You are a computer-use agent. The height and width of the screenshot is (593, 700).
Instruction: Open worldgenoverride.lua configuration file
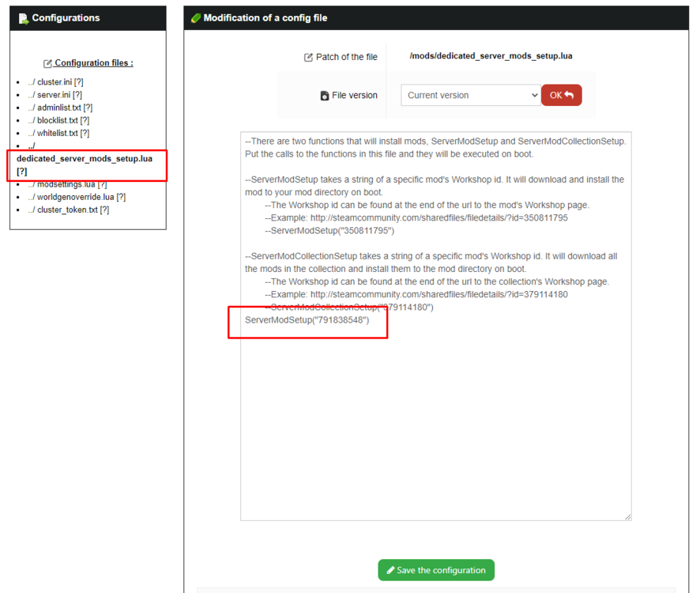pyautogui.click(x=77, y=197)
